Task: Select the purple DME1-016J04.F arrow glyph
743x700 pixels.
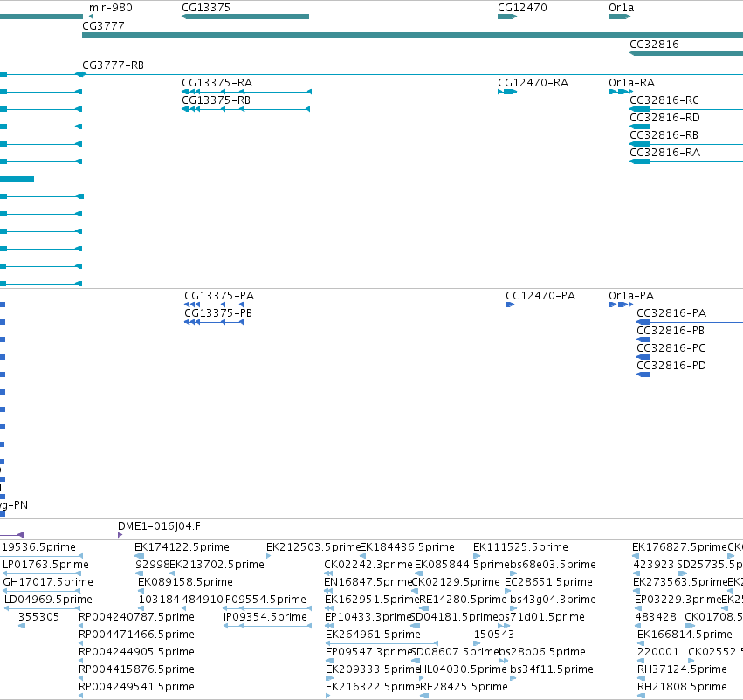Action: pyautogui.click(x=120, y=535)
